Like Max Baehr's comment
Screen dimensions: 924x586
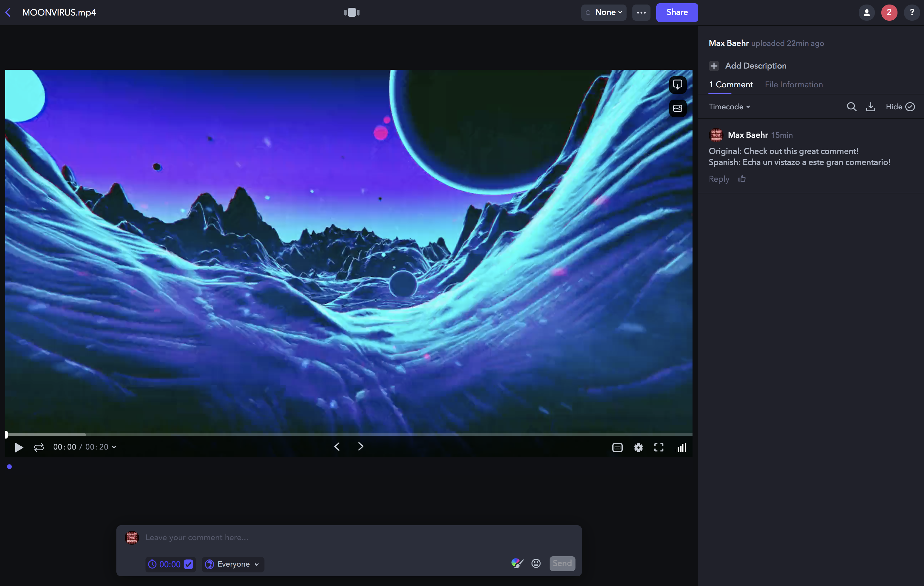(742, 179)
